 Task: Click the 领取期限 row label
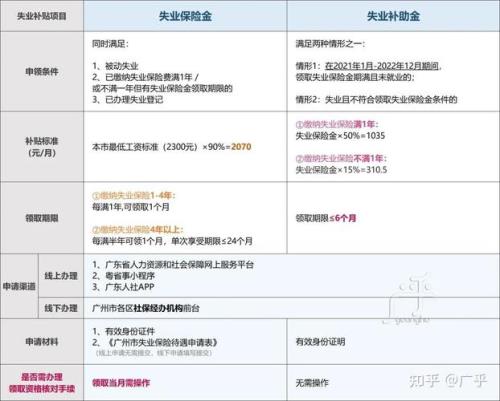(x=42, y=218)
